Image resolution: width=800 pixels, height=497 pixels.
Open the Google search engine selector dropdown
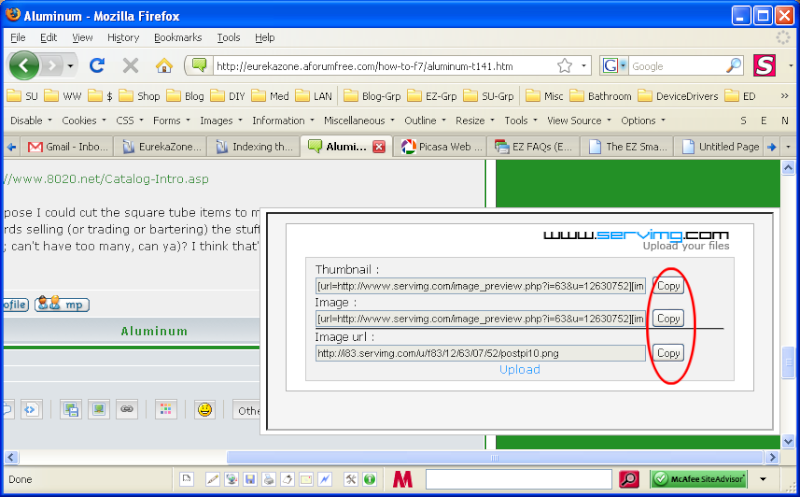coord(622,65)
